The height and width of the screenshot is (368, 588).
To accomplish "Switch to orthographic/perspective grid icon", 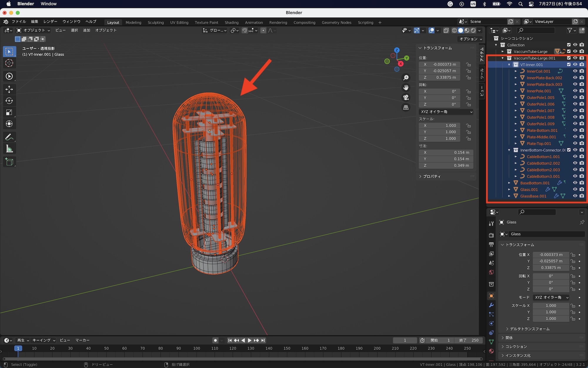I will (406, 107).
